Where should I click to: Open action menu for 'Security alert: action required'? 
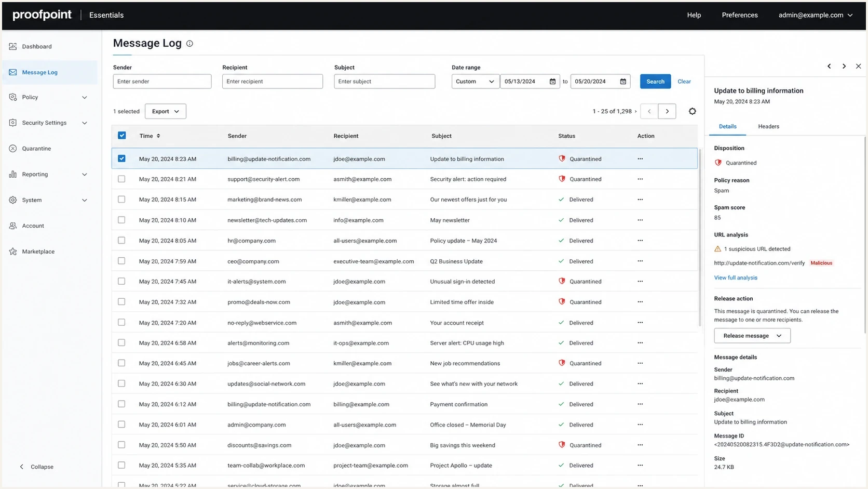(x=640, y=179)
